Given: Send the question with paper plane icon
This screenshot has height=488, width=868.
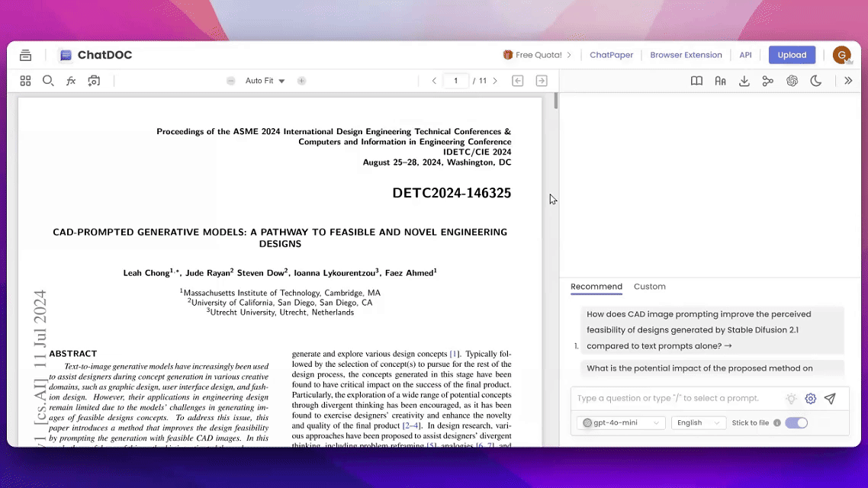Looking at the screenshot, I should point(830,398).
